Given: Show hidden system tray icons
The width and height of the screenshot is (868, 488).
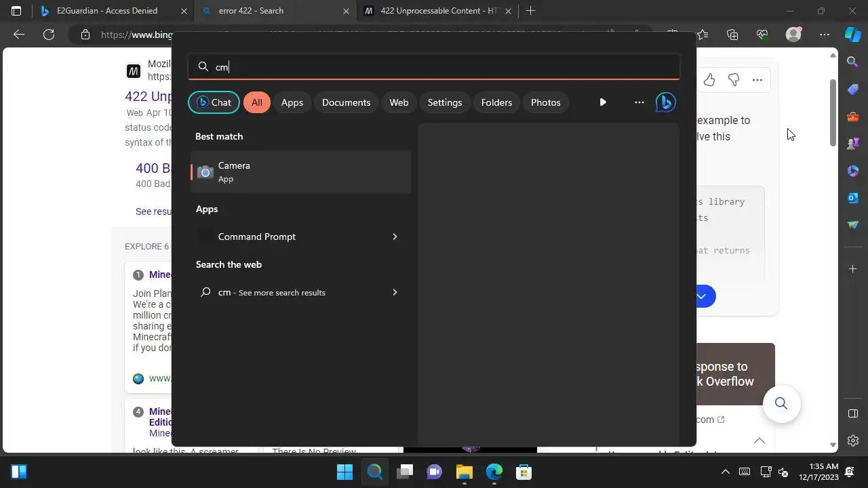Looking at the screenshot, I should click(x=726, y=472).
